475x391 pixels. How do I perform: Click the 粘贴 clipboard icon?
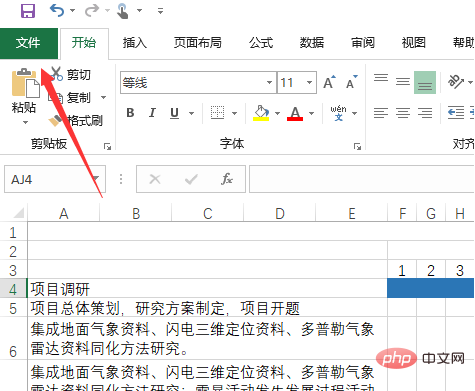point(25,83)
